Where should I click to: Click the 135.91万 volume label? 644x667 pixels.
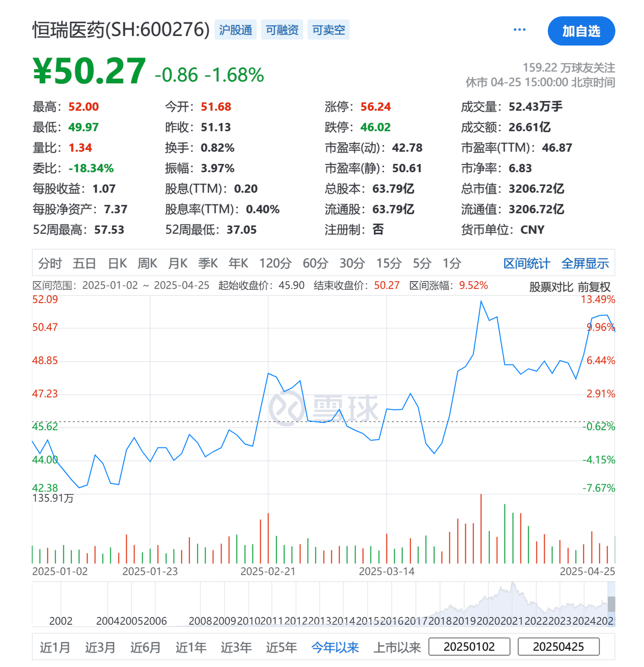(53, 499)
